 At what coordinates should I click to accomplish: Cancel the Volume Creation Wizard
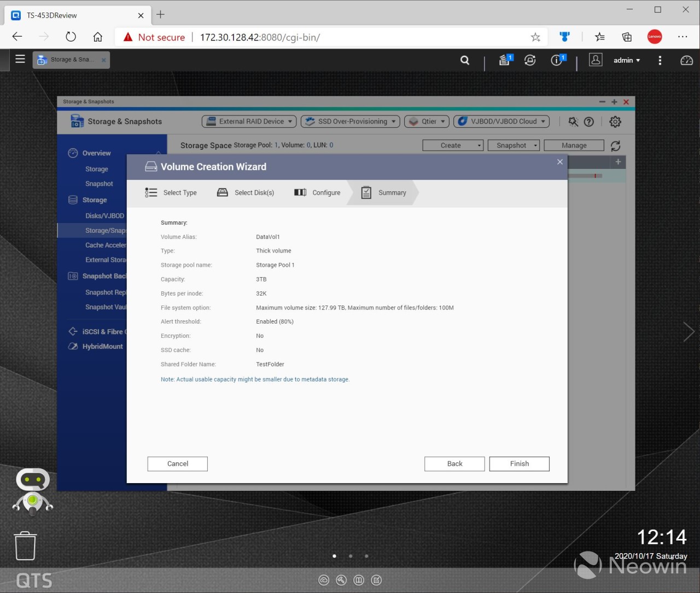click(177, 463)
